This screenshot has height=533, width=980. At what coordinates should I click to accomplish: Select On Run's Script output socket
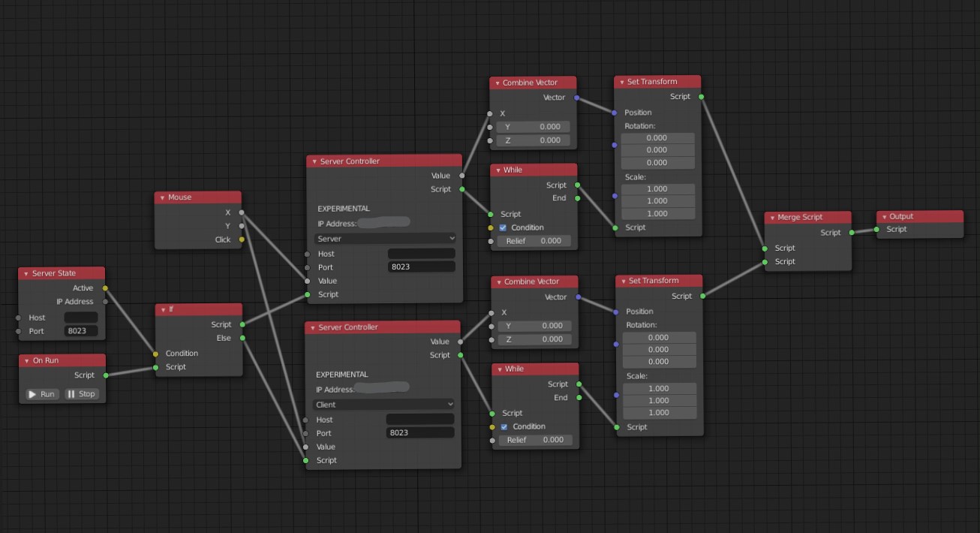click(105, 375)
